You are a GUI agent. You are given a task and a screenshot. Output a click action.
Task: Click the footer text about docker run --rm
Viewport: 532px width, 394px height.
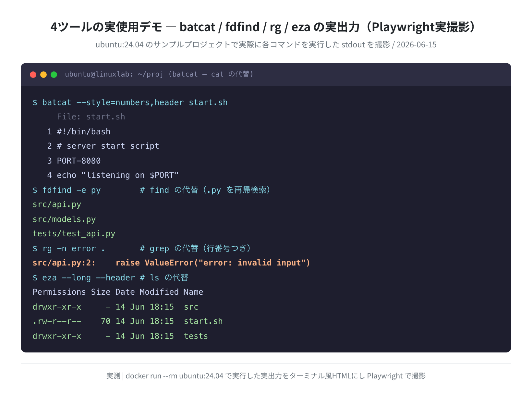(266, 376)
